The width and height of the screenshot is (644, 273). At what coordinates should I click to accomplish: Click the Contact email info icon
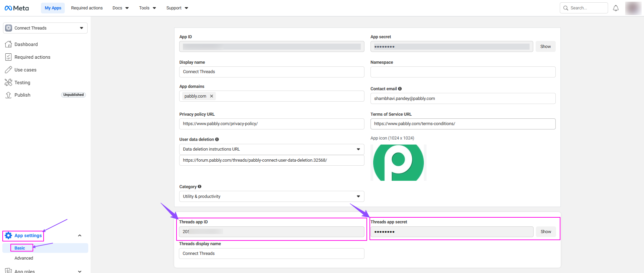pos(400,89)
